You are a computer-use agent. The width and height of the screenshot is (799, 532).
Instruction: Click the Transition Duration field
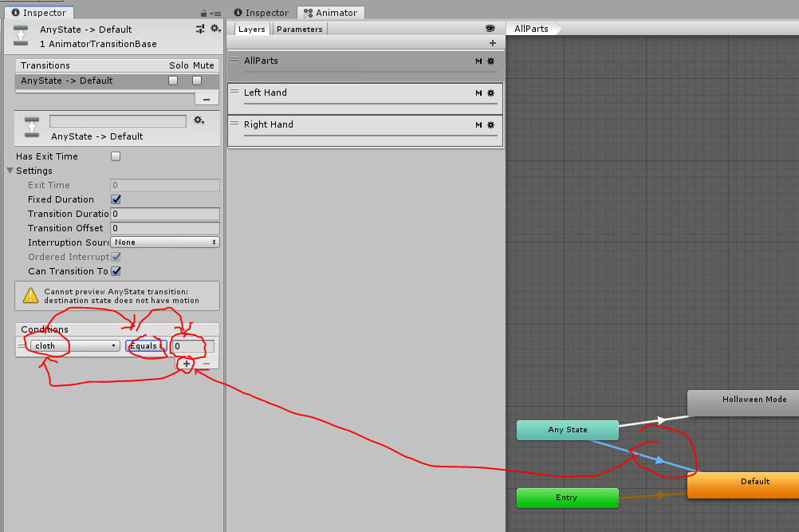pyautogui.click(x=165, y=214)
